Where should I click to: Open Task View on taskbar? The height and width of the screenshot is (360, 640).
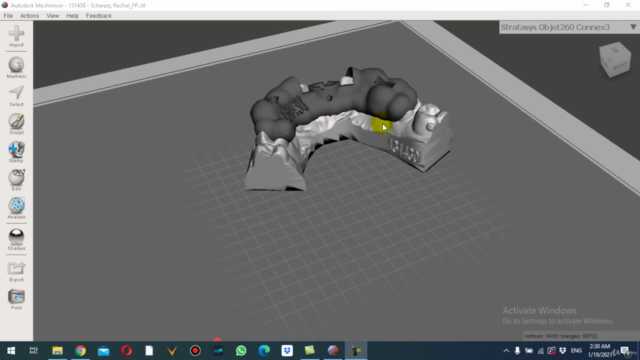(x=33, y=351)
